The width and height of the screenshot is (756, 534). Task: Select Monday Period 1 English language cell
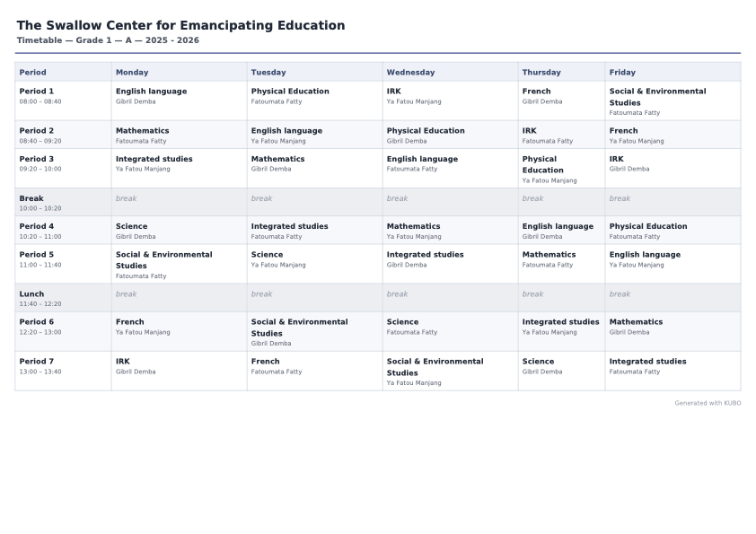click(180, 101)
